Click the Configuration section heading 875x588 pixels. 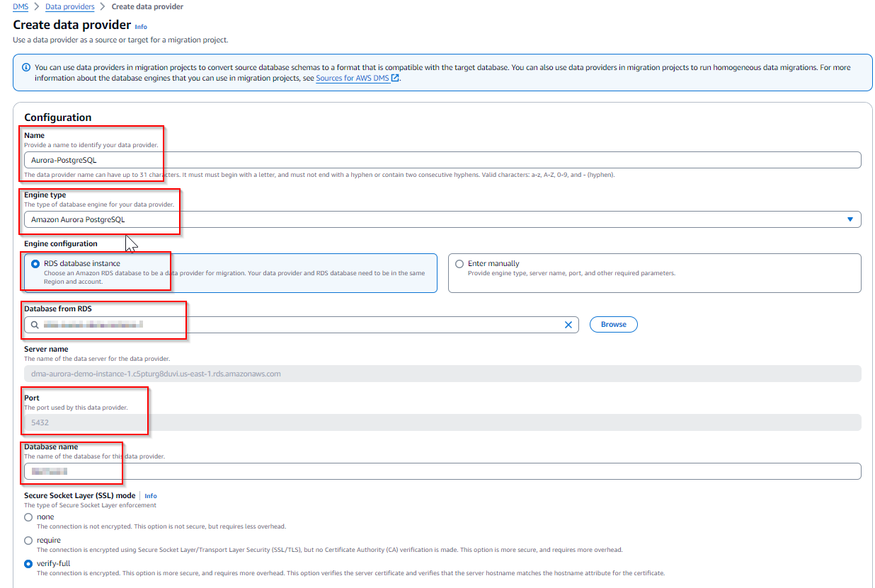58,117
